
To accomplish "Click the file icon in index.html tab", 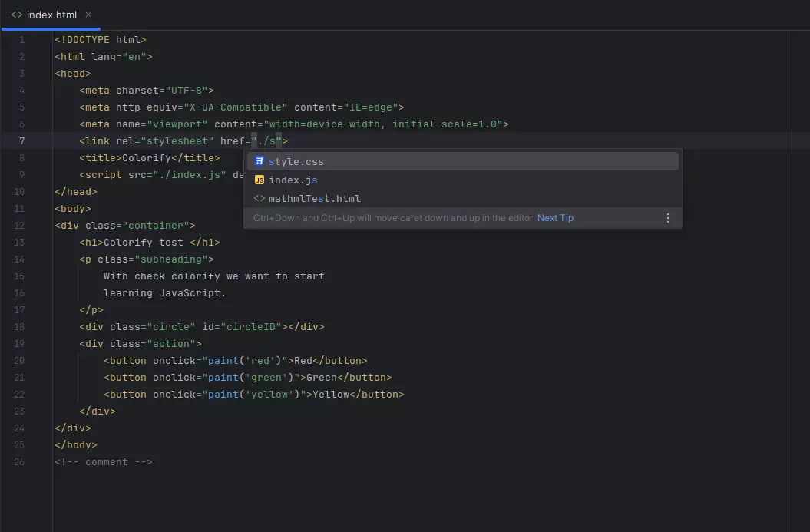I will pos(17,15).
